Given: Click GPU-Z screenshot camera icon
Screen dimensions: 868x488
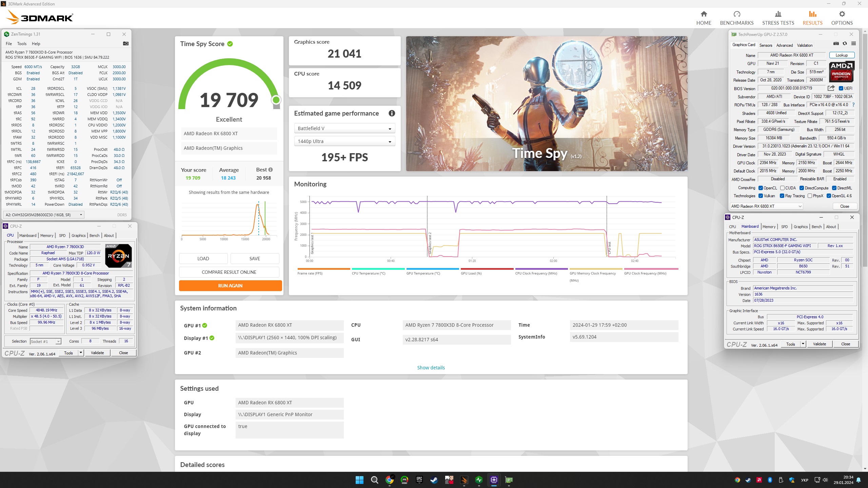Looking at the screenshot, I should 836,43.
